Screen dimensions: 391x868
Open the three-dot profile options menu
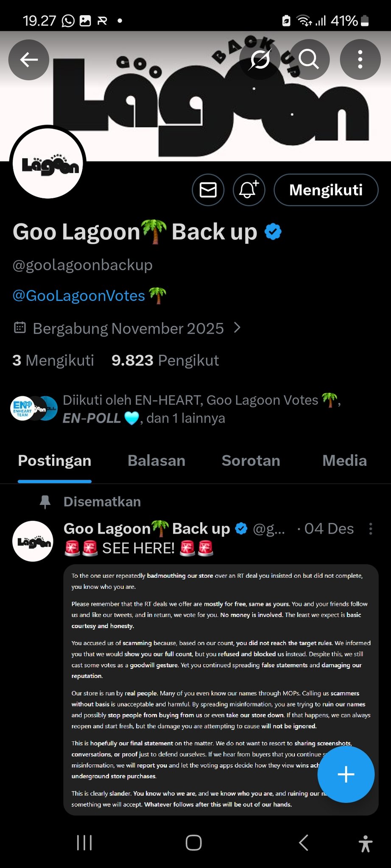pyautogui.click(x=360, y=60)
